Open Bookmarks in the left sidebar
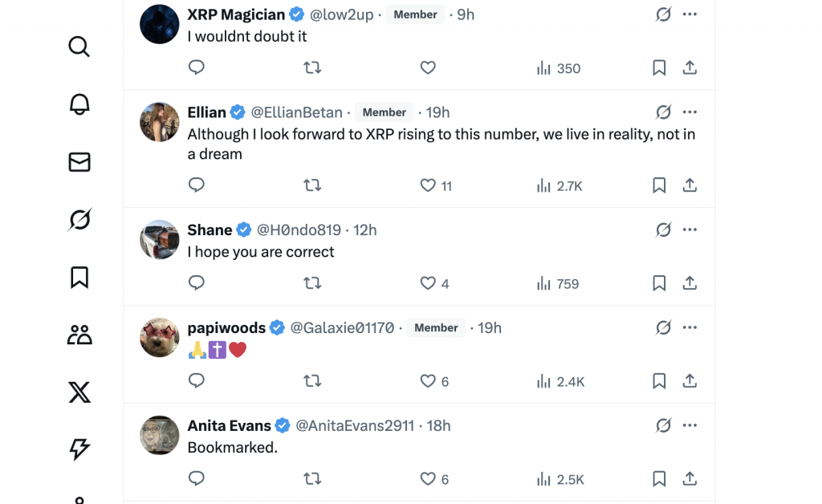The width and height of the screenshot is (822, 504). (79, 277)
